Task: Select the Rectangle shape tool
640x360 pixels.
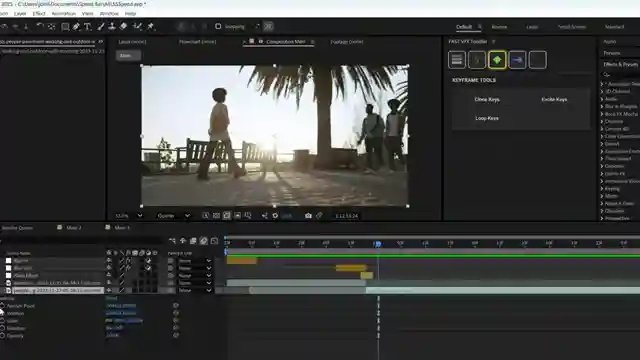Action: click(x=65, y=27)
